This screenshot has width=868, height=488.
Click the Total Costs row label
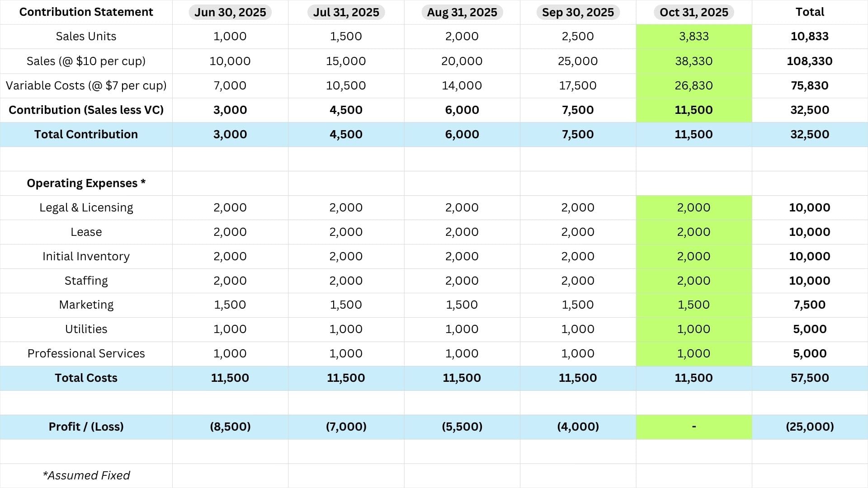click(86, 378)
